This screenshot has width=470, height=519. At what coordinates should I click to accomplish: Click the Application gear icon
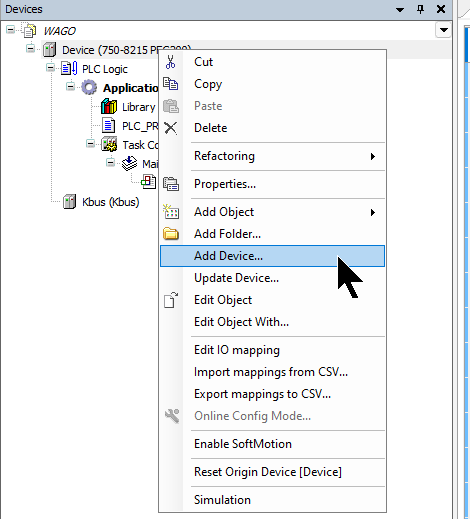coord(89,88)
